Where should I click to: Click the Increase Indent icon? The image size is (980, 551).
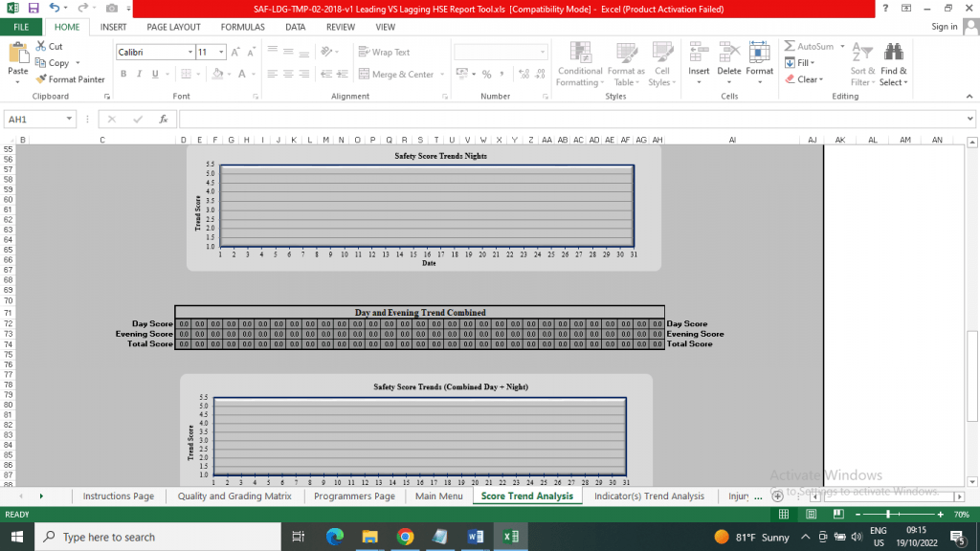[x=342, y=74]
